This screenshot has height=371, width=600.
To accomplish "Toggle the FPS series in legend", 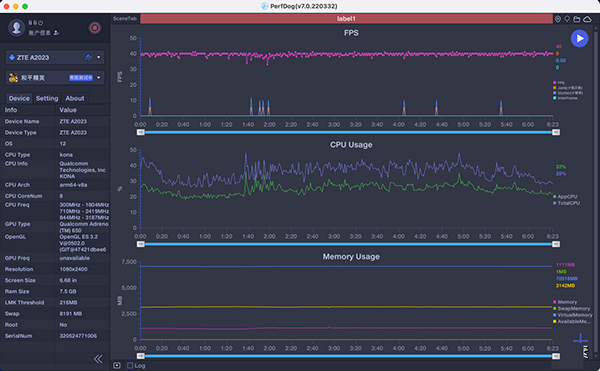I will point(559,83).
